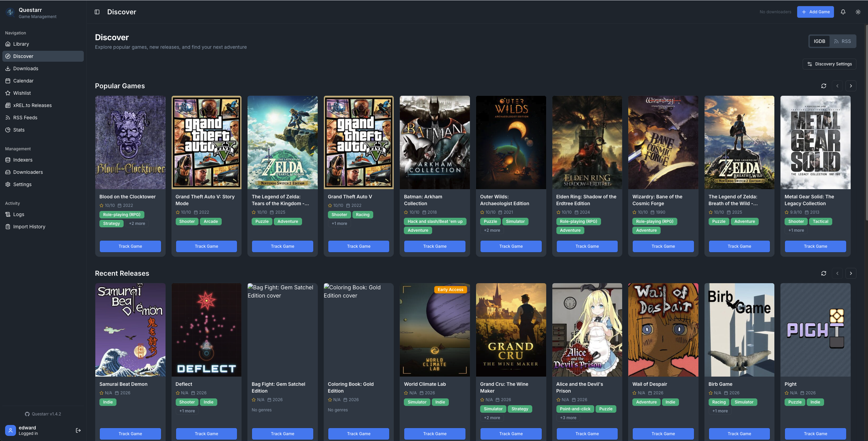Refresh the Recent Releases list

(824, 273)
